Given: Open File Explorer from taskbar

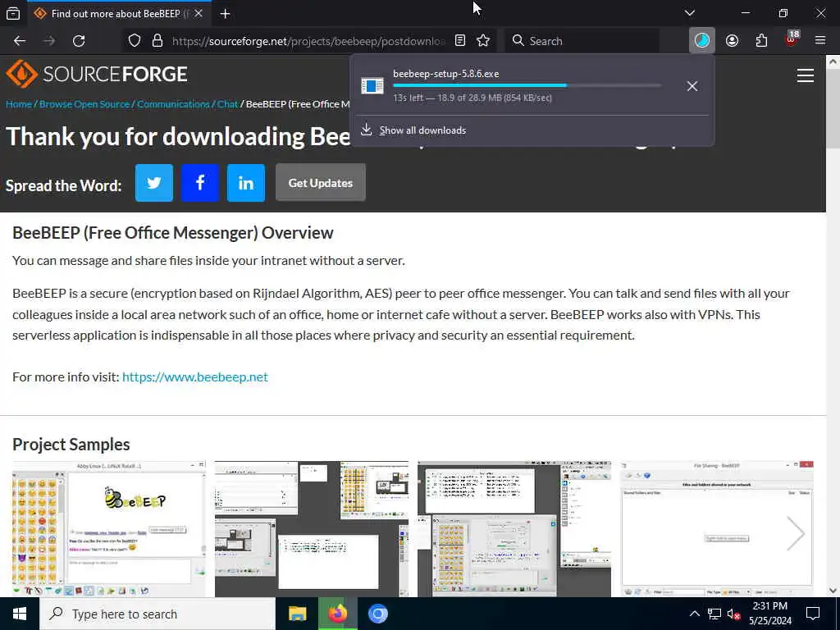Looking at the screenshot, I should tap(297, 614).
